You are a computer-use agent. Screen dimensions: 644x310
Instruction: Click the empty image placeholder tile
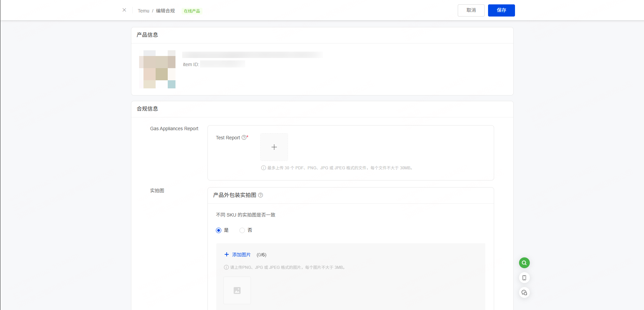point(237,290)
